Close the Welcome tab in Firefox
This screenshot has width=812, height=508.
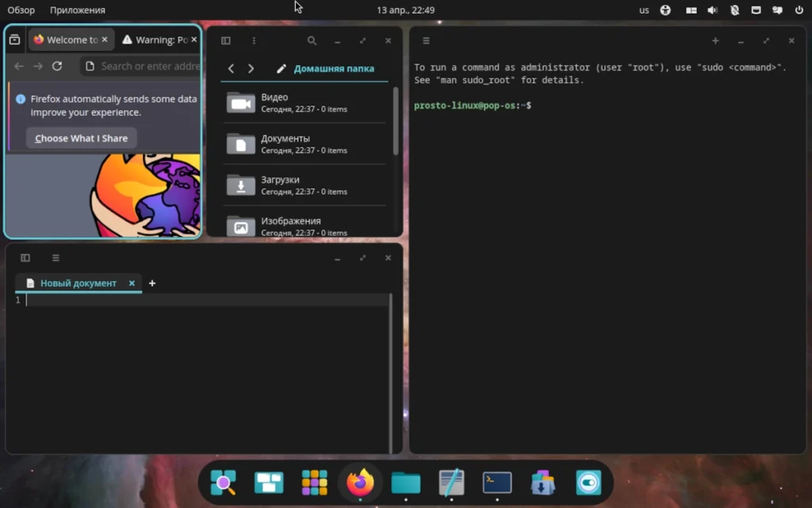pos(105,40)
